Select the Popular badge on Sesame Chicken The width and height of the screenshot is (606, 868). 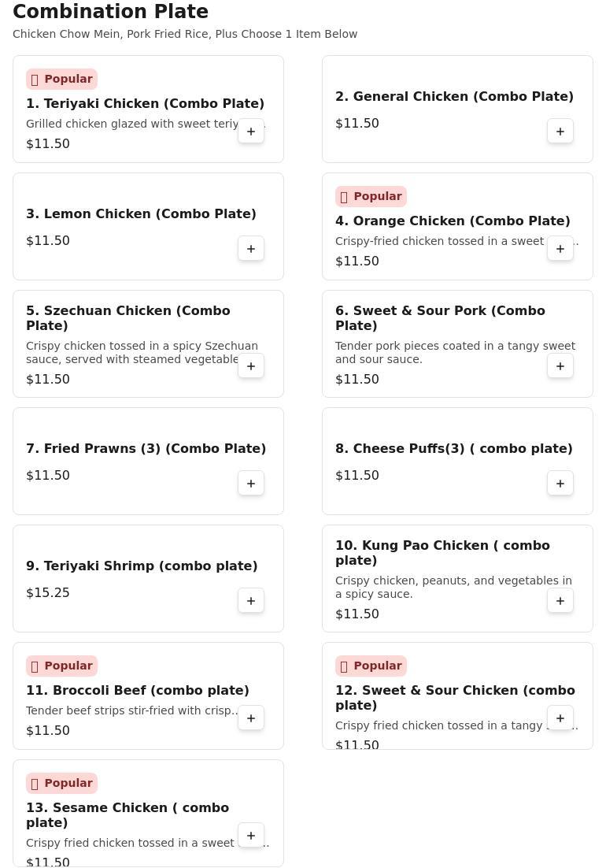click(x=62, y=783)
